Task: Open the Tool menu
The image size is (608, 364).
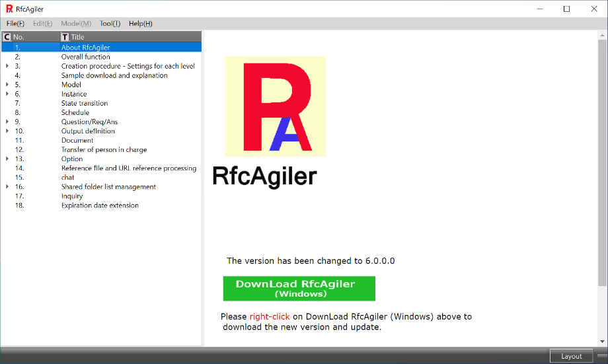Action: [x=110, y=23]
